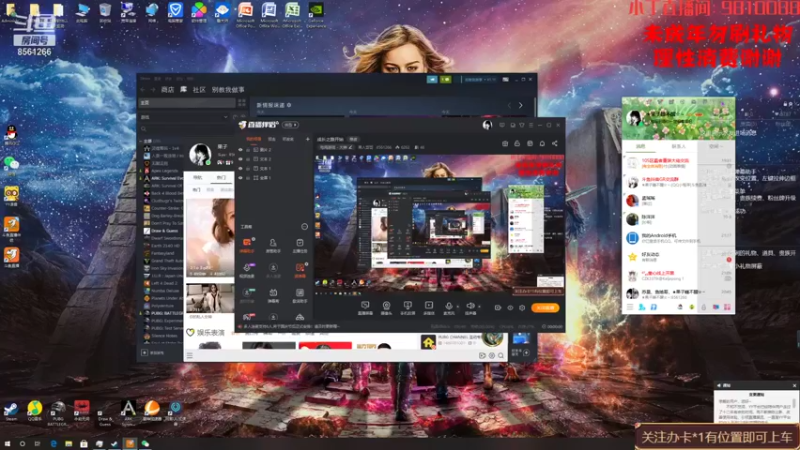The image size is (800, 450).
Task: Collapse the 工具箱 toolbox panel
Action: coord(305,226)
